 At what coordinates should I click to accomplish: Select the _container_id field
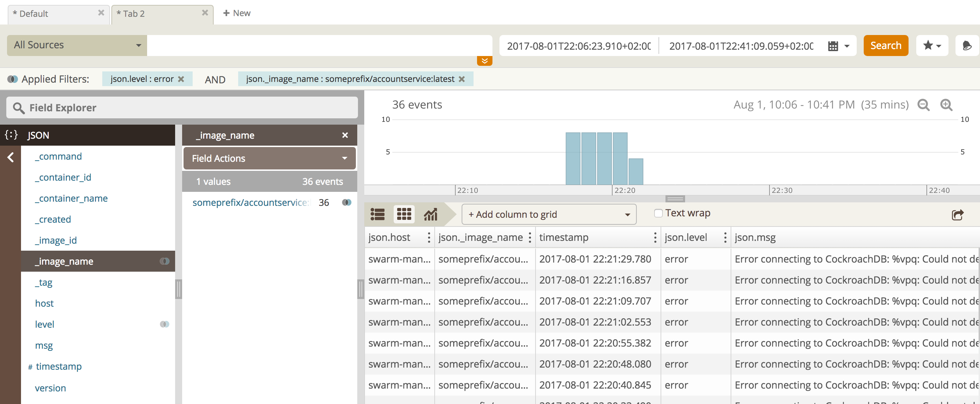(x=63, y=177)
